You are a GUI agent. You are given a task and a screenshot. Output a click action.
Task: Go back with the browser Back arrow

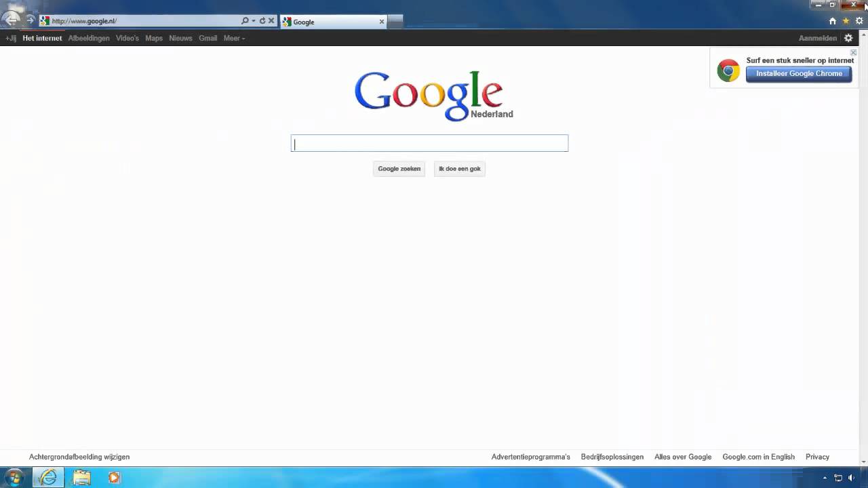coord(12,20)
